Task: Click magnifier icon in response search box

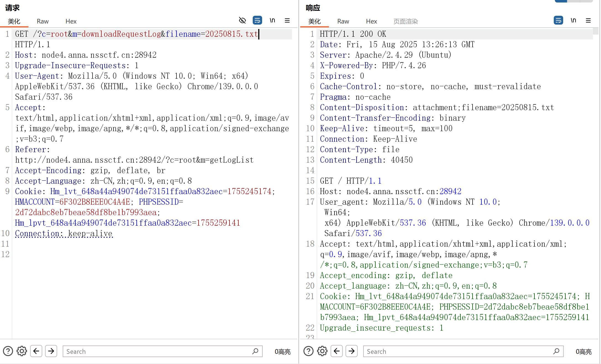Action: [556, 351]
